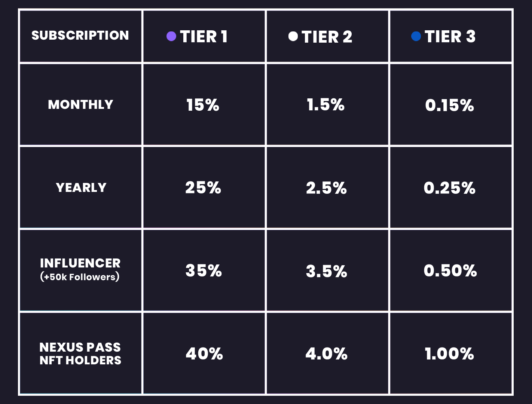The height and width of the screenshot is (404, 532).
Task: Select the Tier 1 column header
Action: pos(204,37)
